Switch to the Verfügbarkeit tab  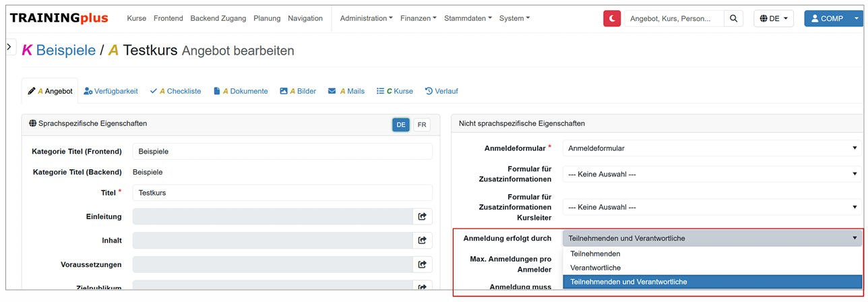111,91
